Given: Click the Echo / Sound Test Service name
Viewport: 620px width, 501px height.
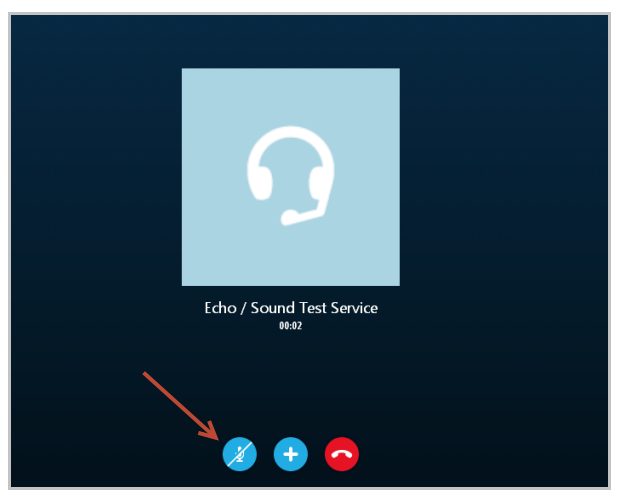Looking at the screenshot, I should [291, 308].
